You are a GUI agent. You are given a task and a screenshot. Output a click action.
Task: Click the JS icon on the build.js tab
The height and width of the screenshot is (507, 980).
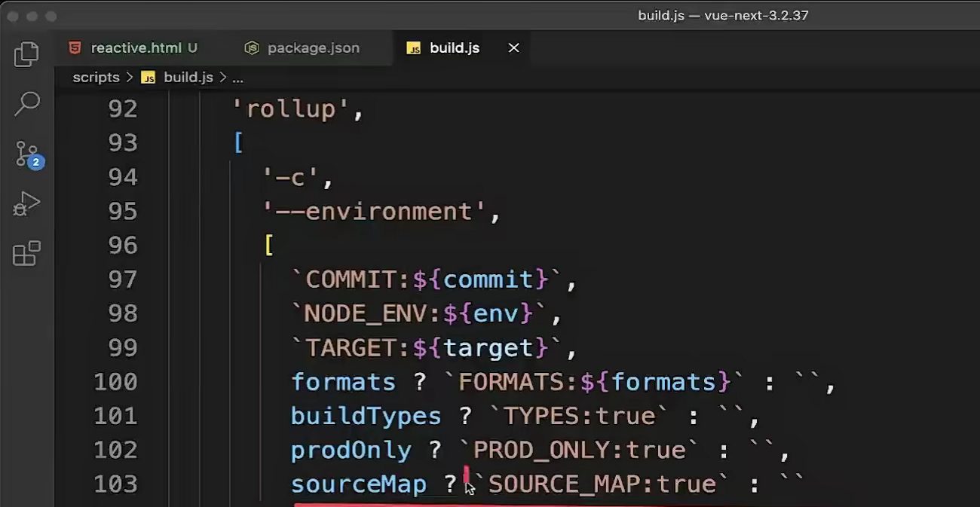point(413,48)
